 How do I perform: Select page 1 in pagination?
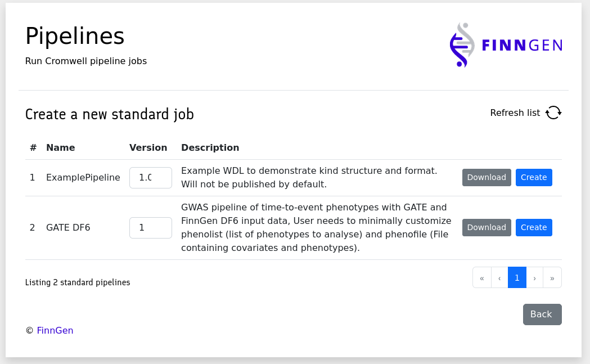coord(517,277)
